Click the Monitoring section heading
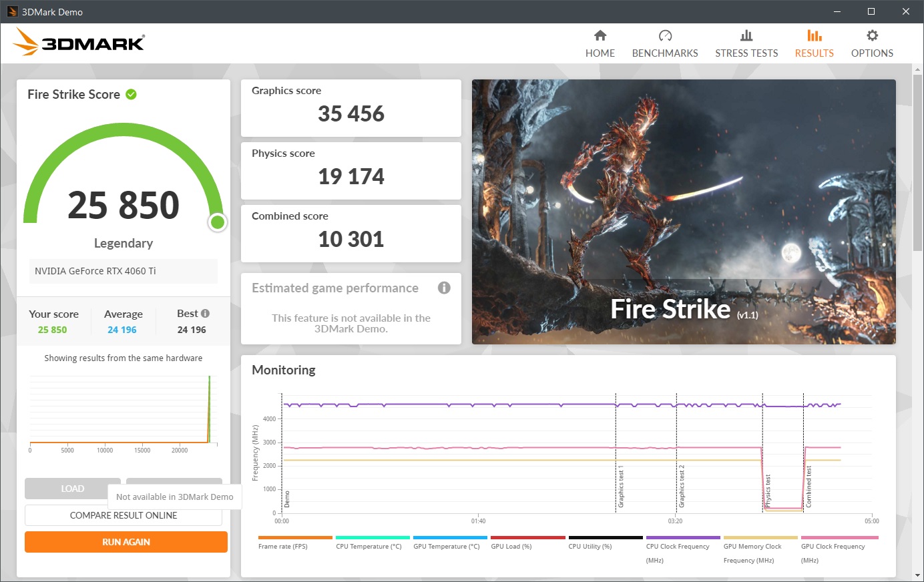The height and width of the screenshot is (582, 924). [284, 370]
